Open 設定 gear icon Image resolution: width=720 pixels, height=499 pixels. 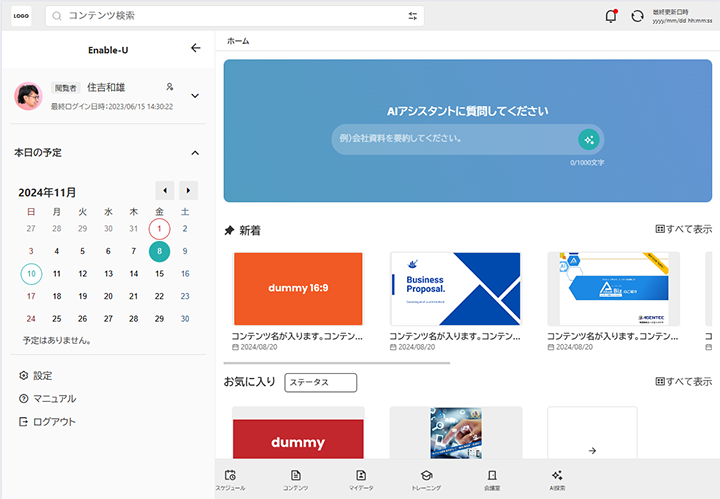tap(23, 376)
